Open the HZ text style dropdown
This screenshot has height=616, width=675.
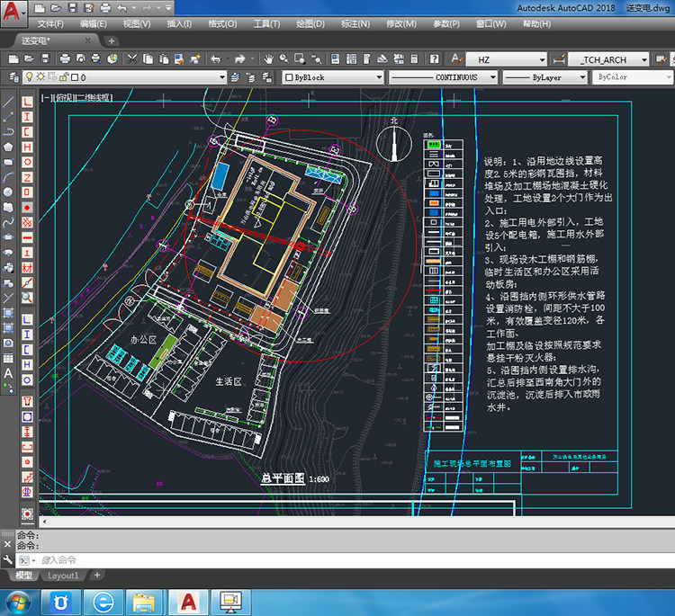click(542, 59)
